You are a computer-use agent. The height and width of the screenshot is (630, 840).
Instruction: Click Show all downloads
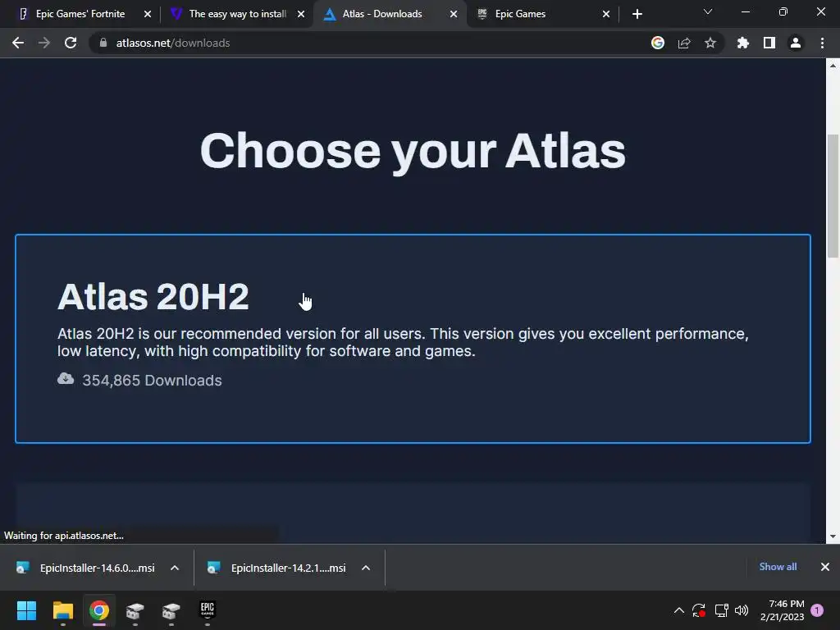click(x=778, y=567)
